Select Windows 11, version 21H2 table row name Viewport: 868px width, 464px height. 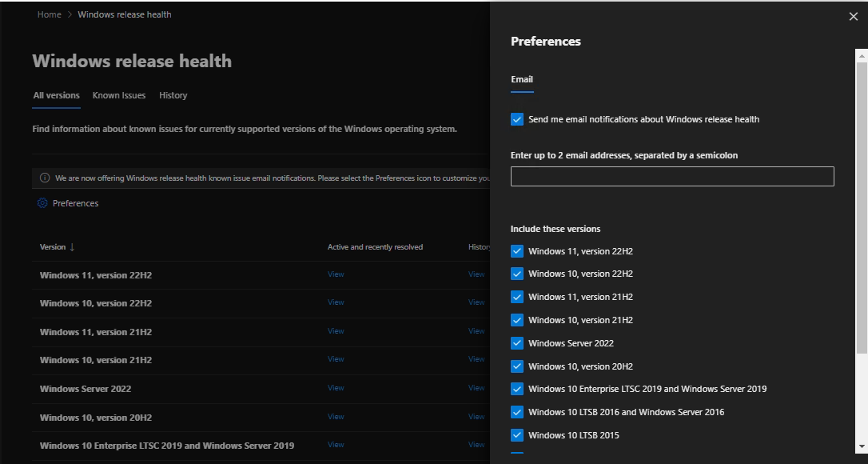[96, 332]
